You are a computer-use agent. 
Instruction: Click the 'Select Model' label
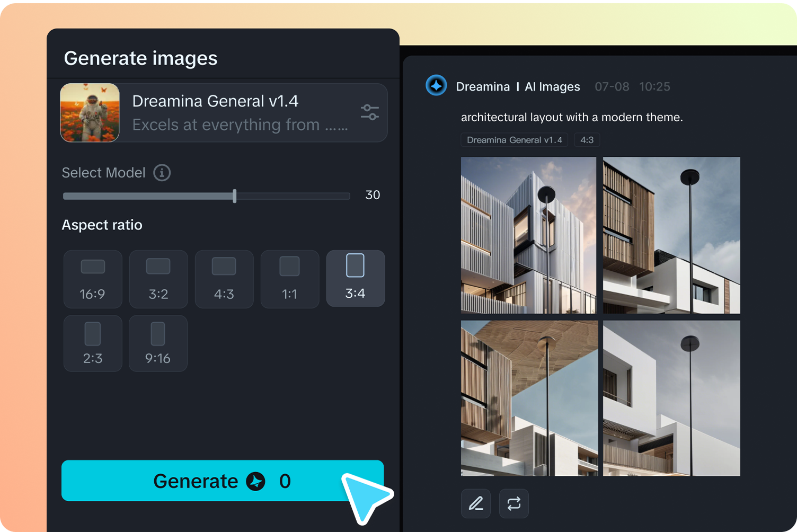click(x=103, y=173)
